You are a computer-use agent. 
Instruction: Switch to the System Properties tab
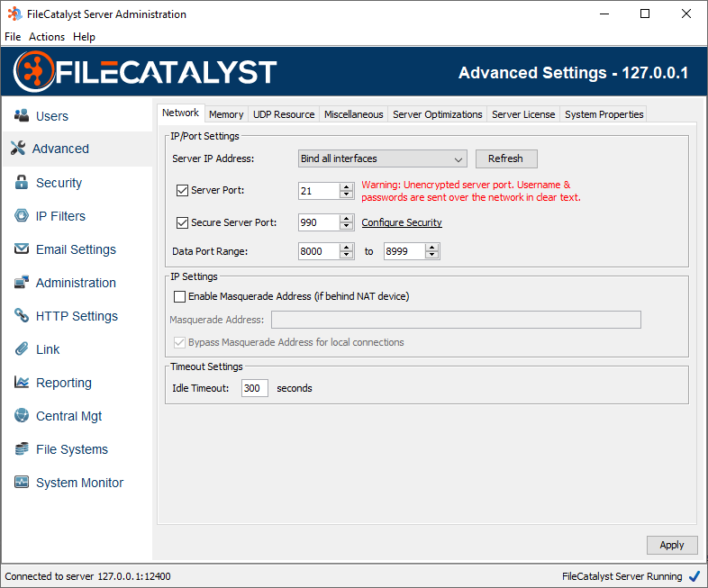point(604,114)
